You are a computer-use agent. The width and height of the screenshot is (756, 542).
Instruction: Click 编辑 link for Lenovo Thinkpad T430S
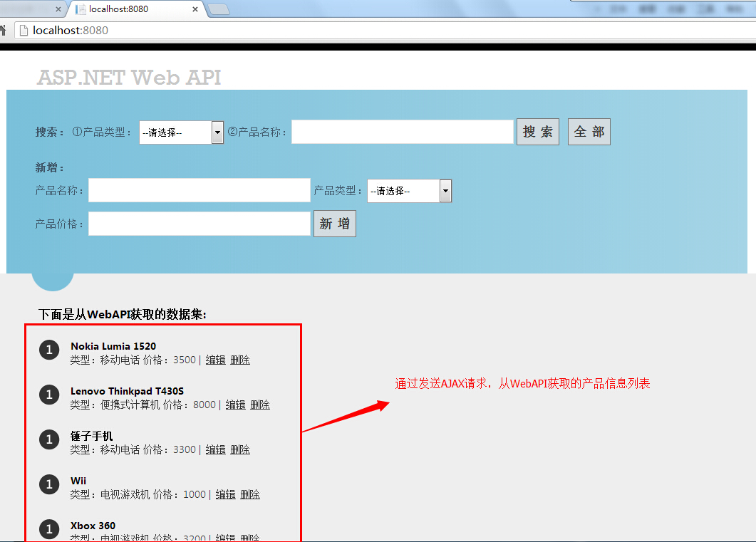point(235,405)
